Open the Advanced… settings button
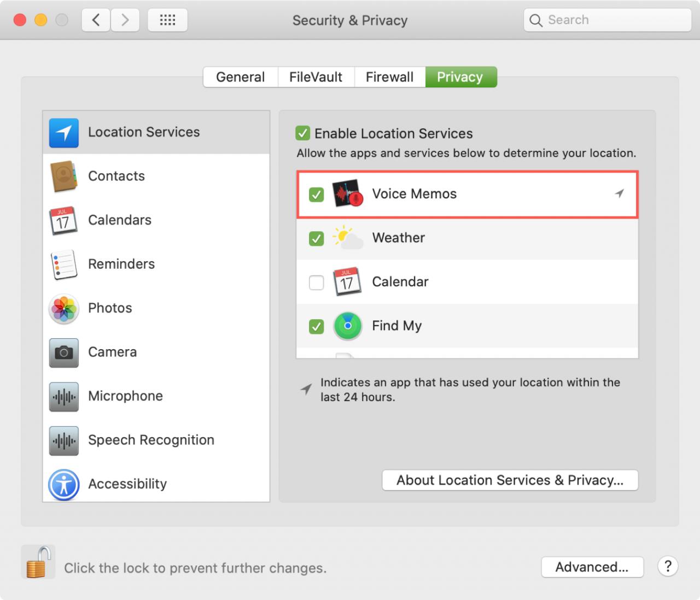The width and height of the screenshot is (700, 600). (592, 567)
